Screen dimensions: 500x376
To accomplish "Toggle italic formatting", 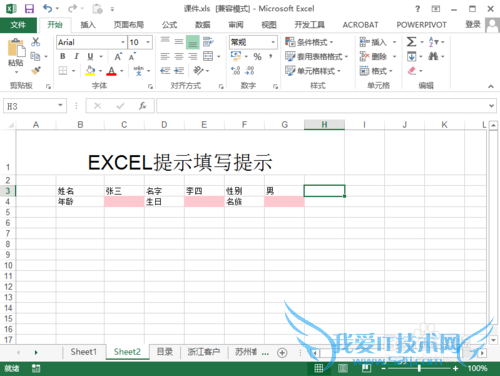I will (x=76, y=56).
